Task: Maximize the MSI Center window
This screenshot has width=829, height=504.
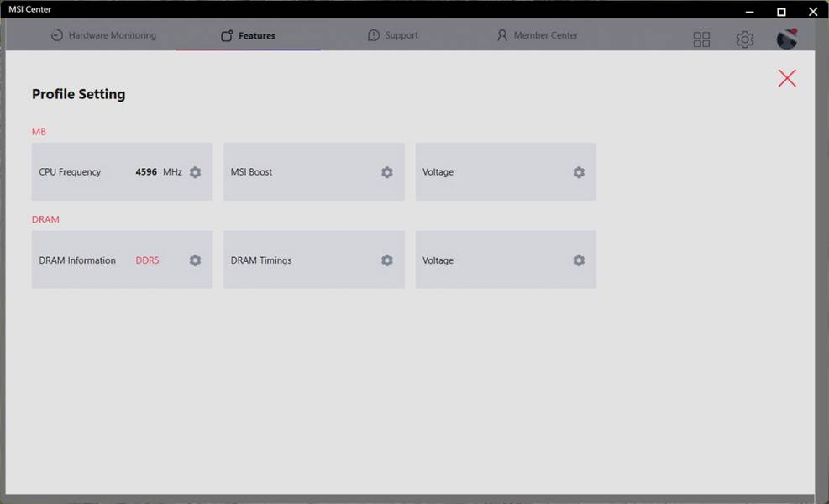Action: pos(781,12)
